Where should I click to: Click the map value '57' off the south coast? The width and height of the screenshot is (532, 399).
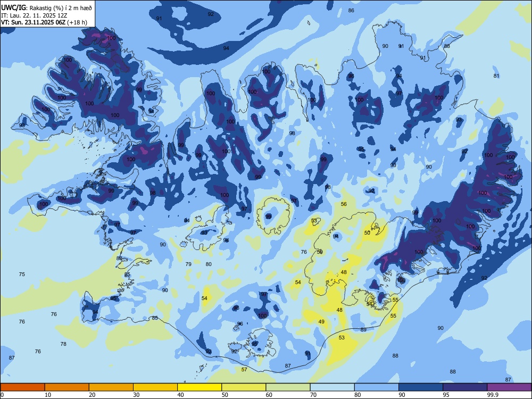pyautogui.click(x=244, y=370)
